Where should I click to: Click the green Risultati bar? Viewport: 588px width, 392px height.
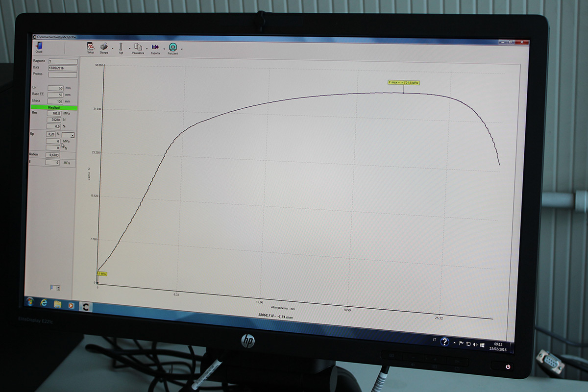coord(53,107)
